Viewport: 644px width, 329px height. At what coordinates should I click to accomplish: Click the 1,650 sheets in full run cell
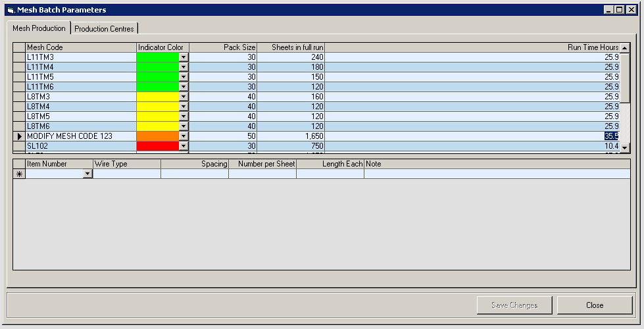click(x=291, y=136)
